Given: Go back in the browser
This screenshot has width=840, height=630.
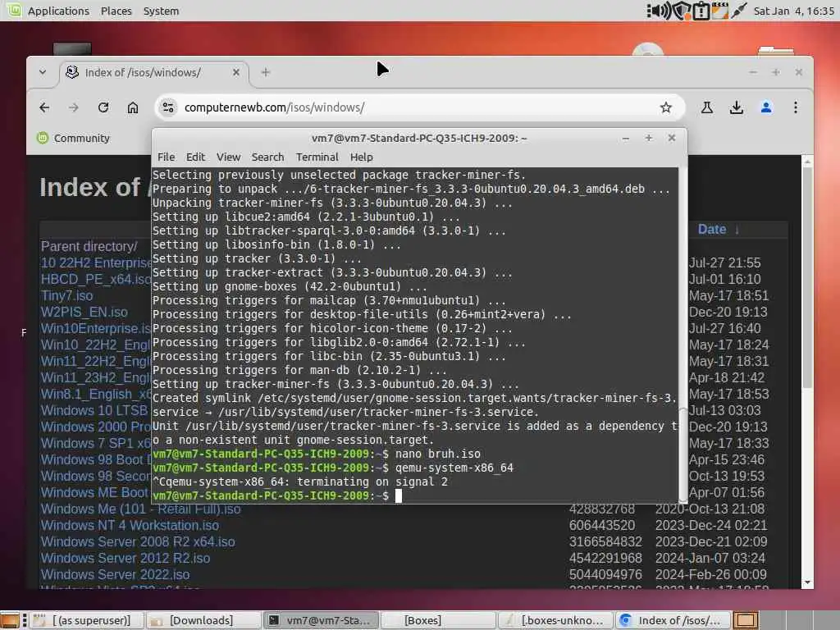Looking at the screenshot, I should pos(44,107).
